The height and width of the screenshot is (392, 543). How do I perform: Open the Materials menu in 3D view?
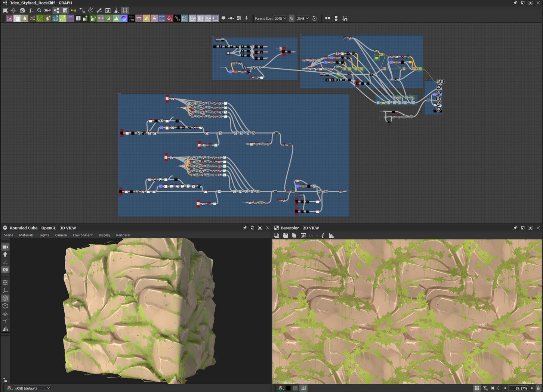click(x=26, y=235)
